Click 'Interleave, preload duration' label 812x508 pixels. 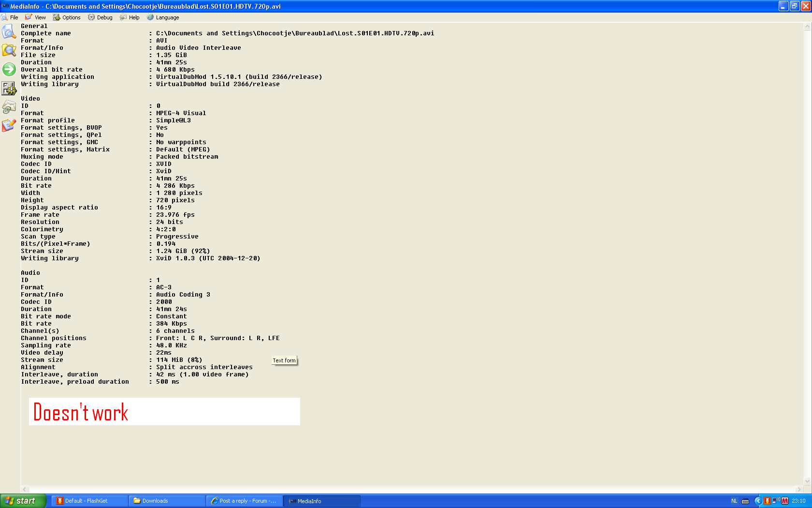click(75, 382)
